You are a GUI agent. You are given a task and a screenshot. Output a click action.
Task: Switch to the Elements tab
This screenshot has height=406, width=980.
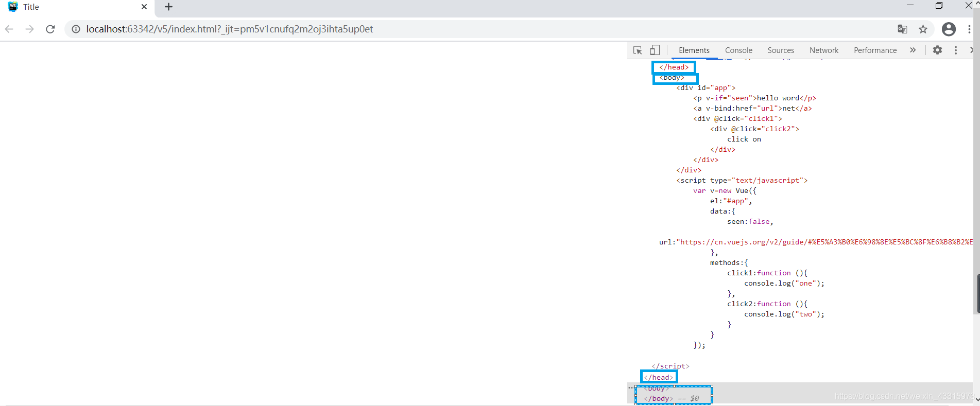694,50
